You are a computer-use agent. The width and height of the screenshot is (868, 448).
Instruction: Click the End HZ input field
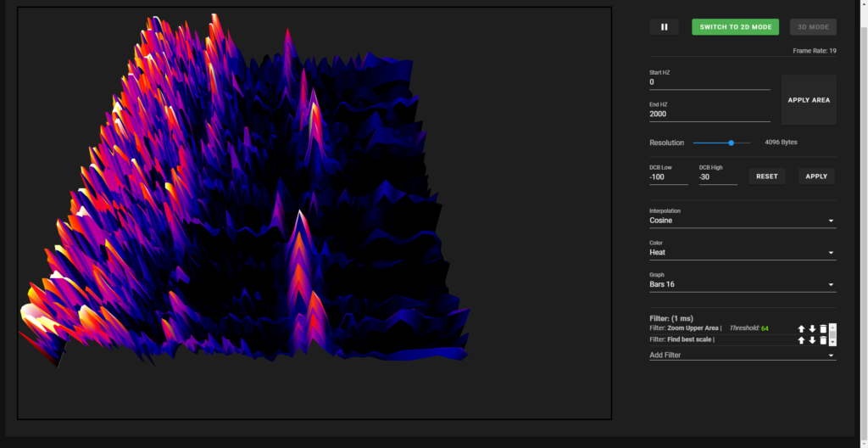pos(709,115)
